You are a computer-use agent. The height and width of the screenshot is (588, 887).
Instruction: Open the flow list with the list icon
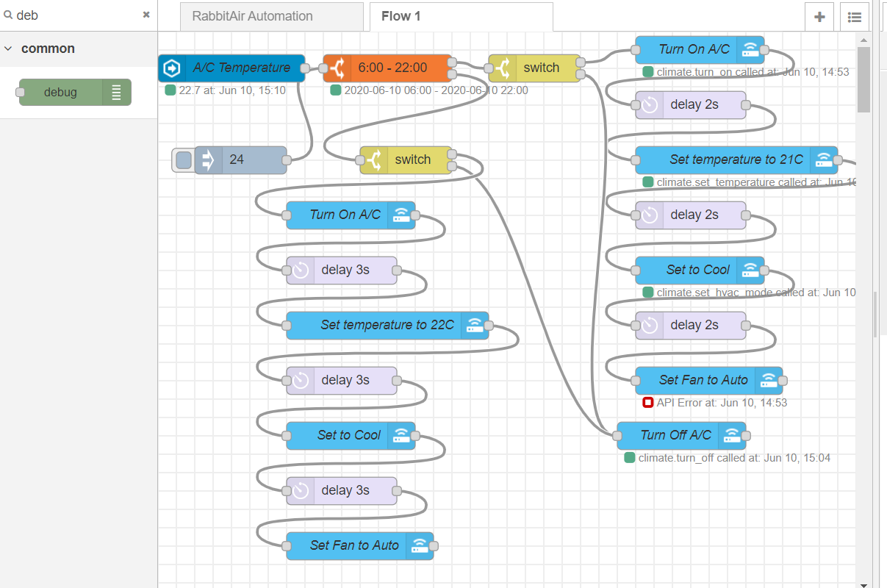pyautogui.click(x=854, y=16)
